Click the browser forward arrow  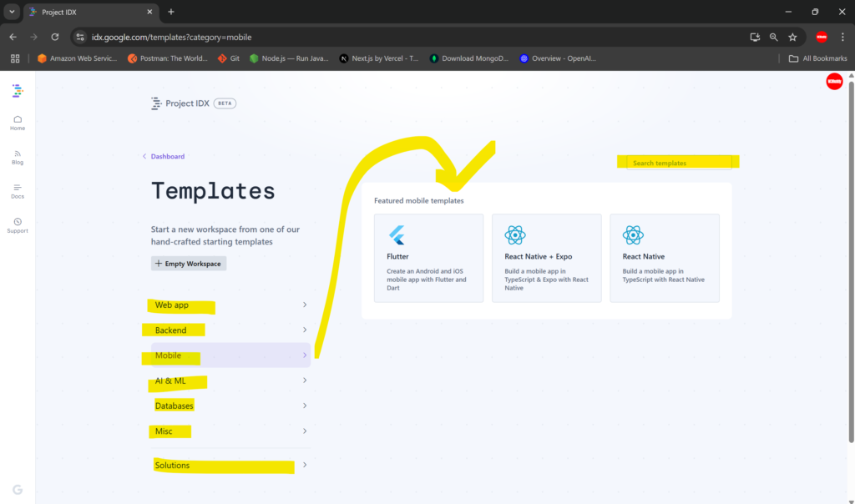pos(33,37)
